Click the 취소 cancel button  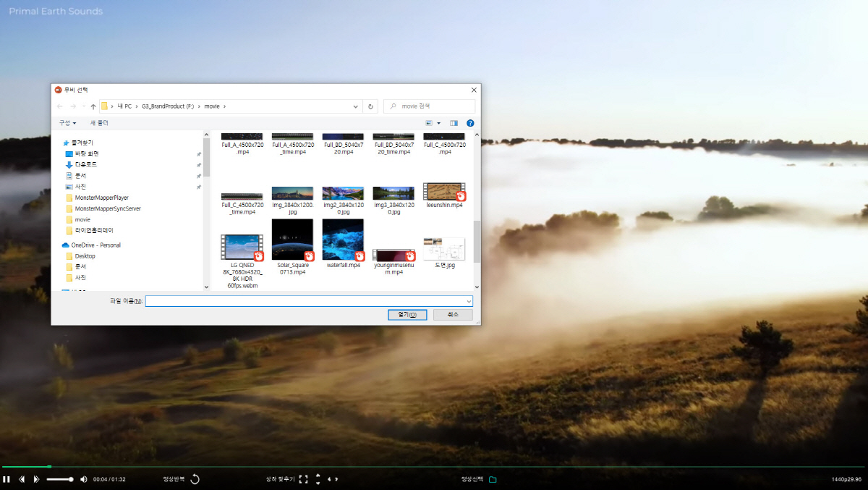coord(453,315)
